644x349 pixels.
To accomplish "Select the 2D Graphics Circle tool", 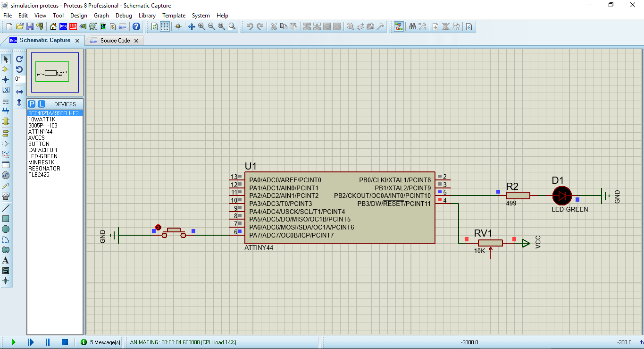I will coord(6,229).
